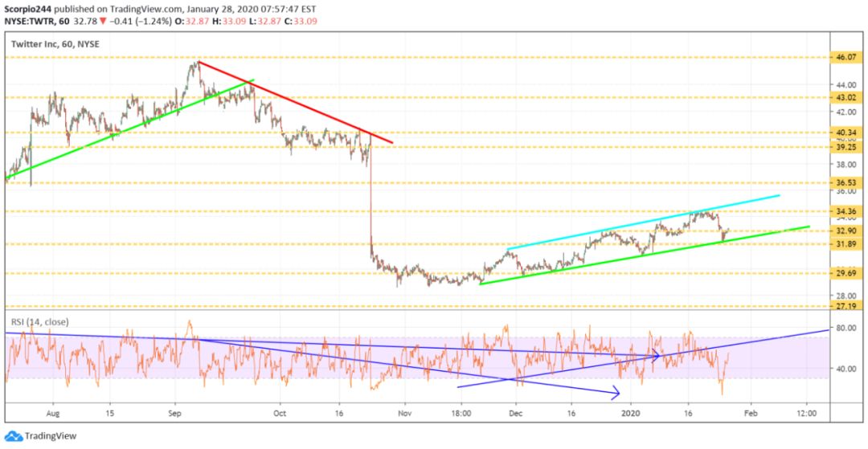Click the 34.36 price level label
This screenshot has width=868, height=449.
coord(845,211)
